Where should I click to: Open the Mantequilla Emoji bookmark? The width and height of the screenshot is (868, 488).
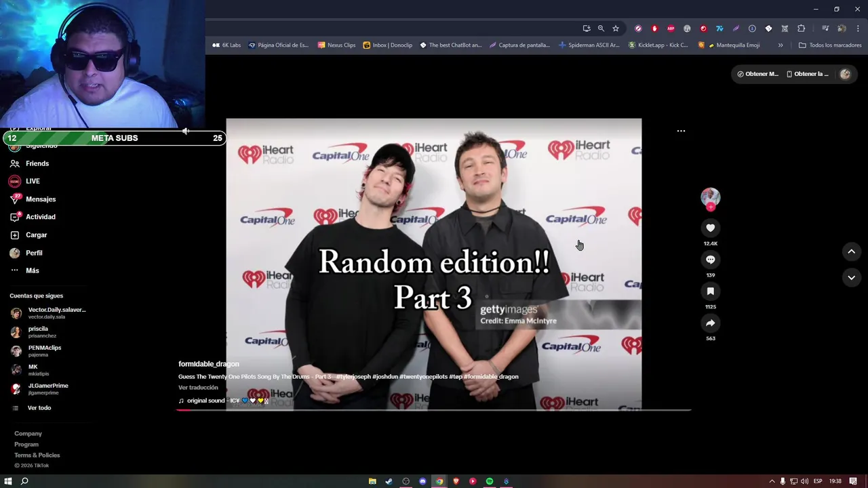pos(729,45)
